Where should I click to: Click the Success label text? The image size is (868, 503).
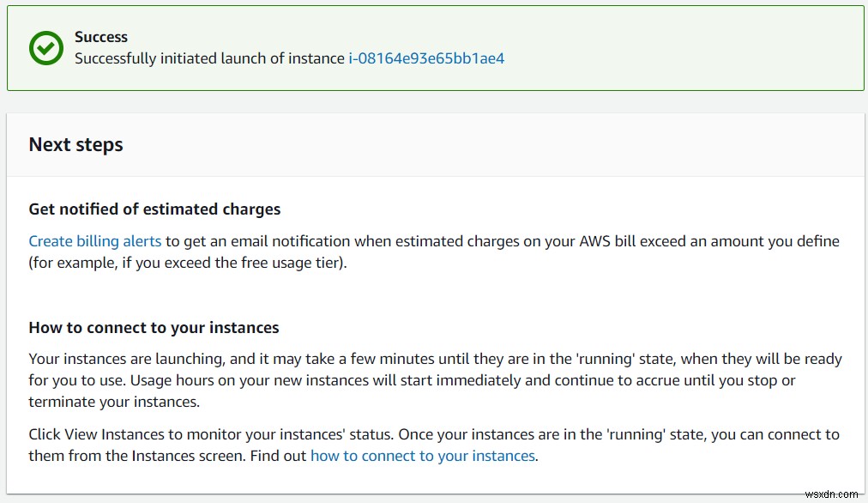100,37
